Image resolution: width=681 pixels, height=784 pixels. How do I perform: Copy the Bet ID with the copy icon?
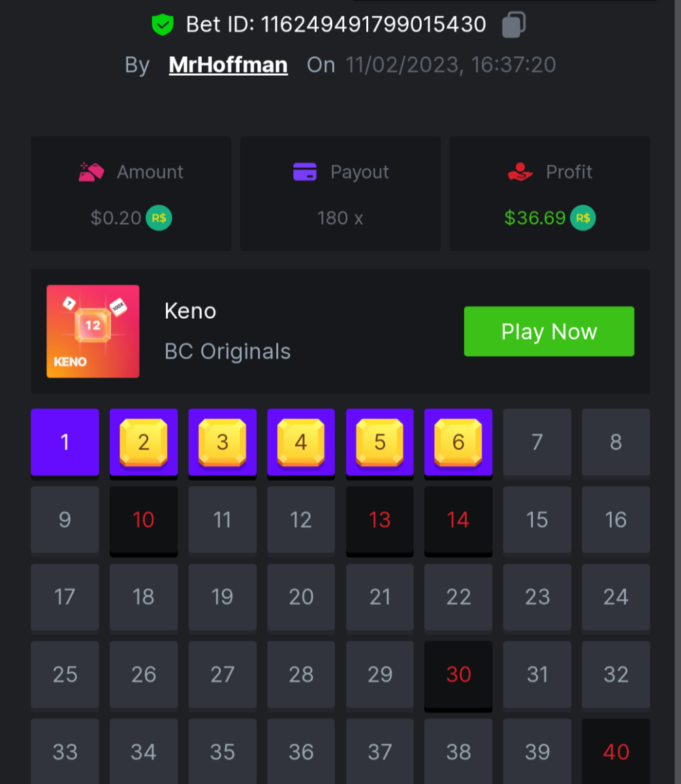[x=514, y=25]
